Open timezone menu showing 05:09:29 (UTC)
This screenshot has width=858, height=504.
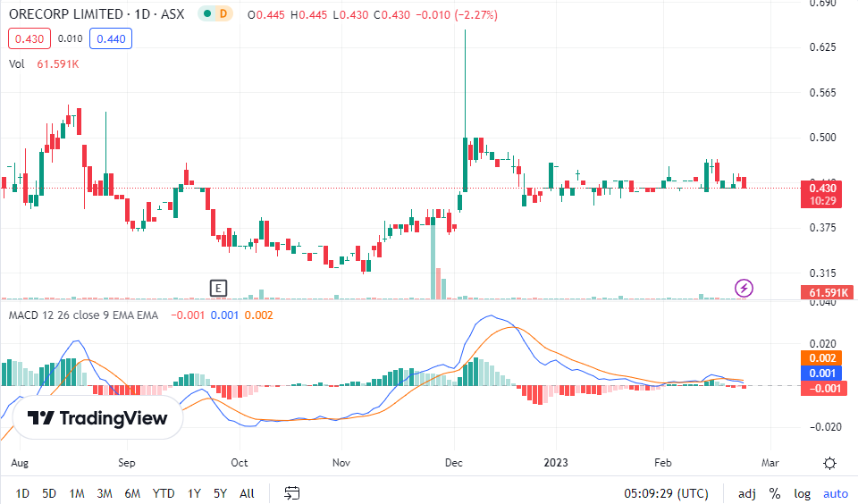pyautogui.click(x=666, y=493)
